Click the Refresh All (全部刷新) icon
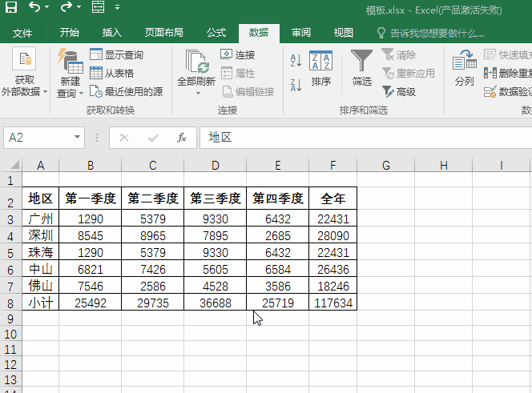The image size is (532, 393). pyautogui.click(x=196, y=64)
